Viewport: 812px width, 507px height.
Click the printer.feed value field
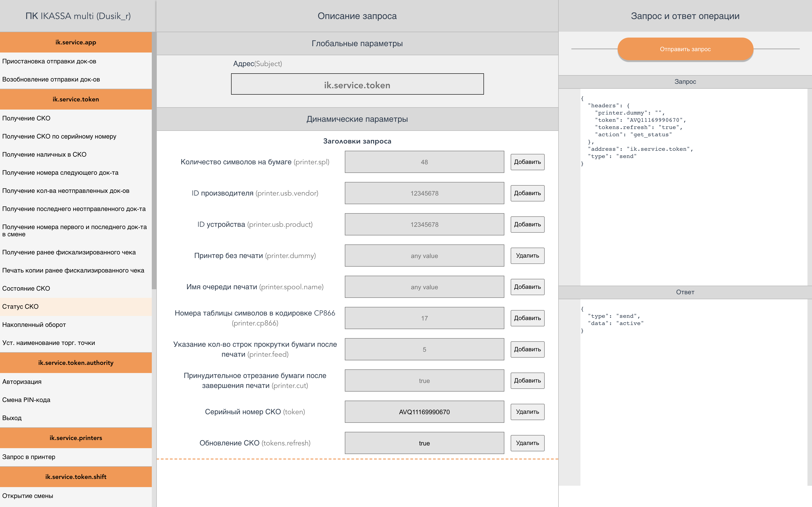pyautogui.click(x=424, y=349)
